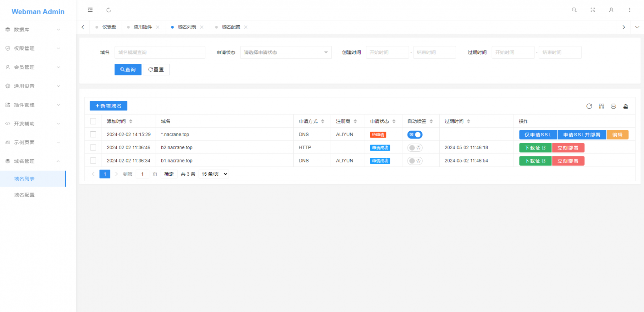Toggle auto-renew for b2.nacrane.top
This screenshot has width=644, height=312.
(415, 147)
